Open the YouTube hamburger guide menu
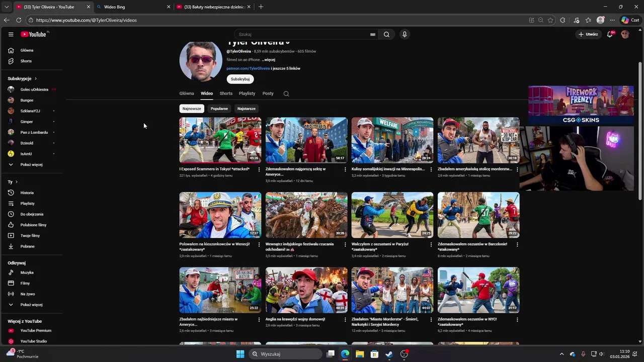The width and height of the screenshot is (644, 362). click(11, 34)
